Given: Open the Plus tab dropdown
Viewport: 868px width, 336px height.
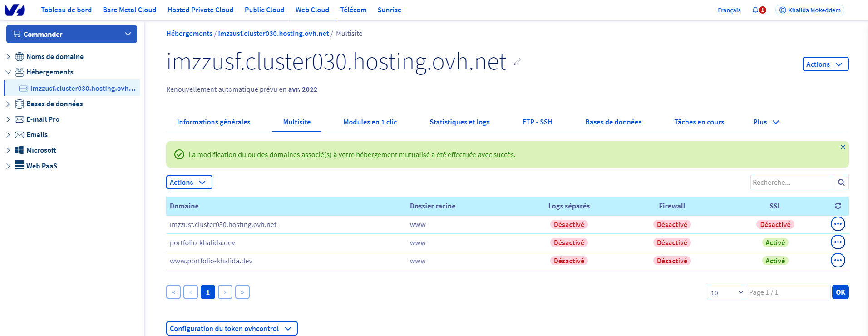Looking at the screenshot, I should tap(766, 122).
